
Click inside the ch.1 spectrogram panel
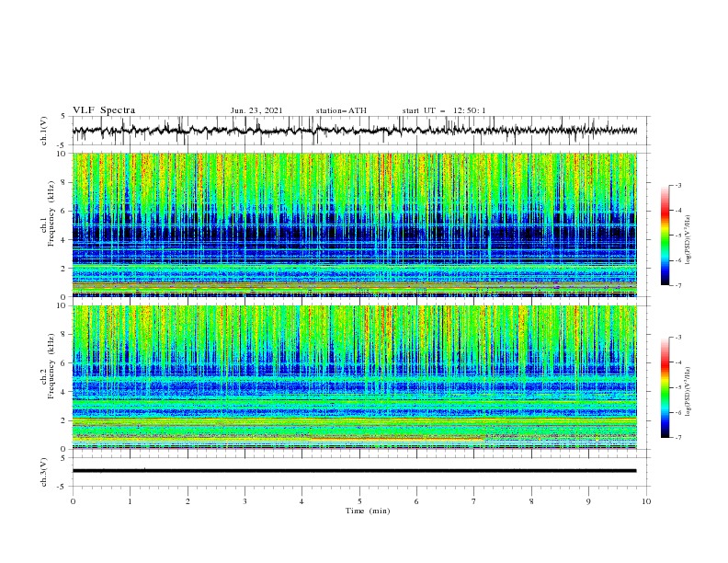(x=354, y=224)
